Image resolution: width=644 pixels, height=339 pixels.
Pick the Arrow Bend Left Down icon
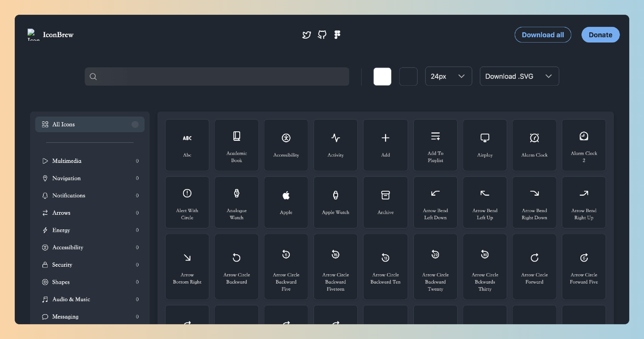(x=435, y=202)
